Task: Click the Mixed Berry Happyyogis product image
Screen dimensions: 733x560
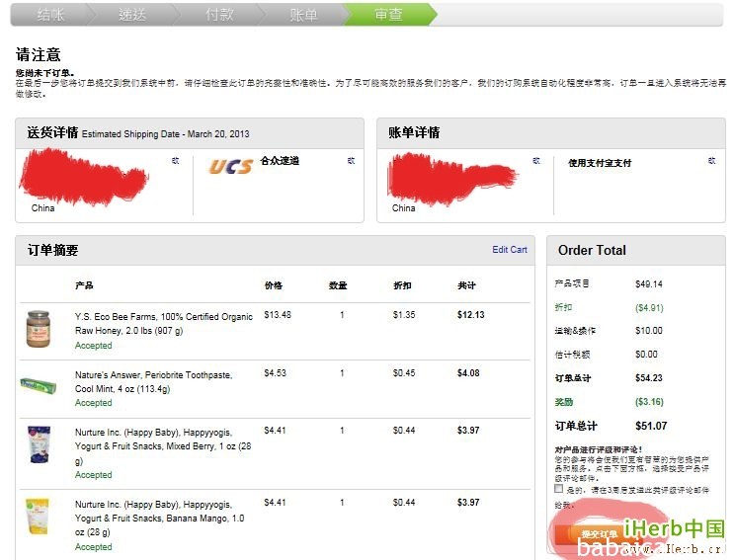Action: click(x=39, y=445)
